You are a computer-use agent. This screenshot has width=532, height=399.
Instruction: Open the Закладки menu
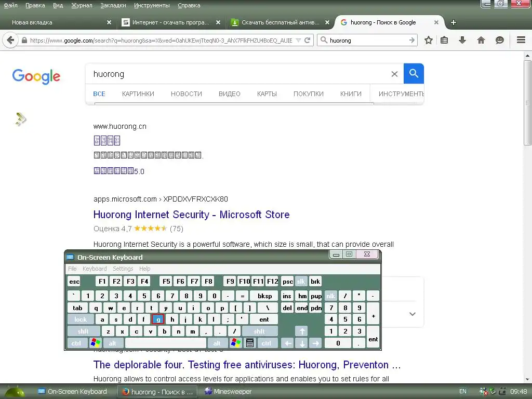click(x=113, y=5)
